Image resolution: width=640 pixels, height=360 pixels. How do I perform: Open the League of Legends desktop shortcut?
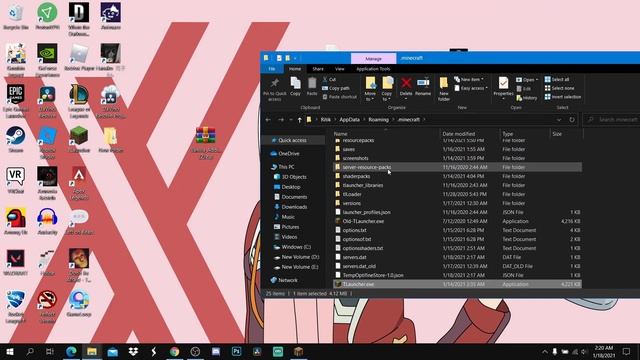point(79,102)
